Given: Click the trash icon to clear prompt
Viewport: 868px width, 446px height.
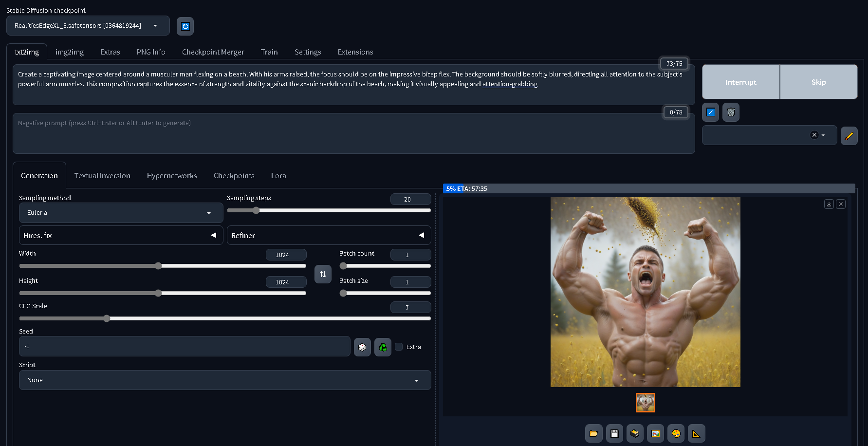Looking at the screenshot, I should coord(731,112).
